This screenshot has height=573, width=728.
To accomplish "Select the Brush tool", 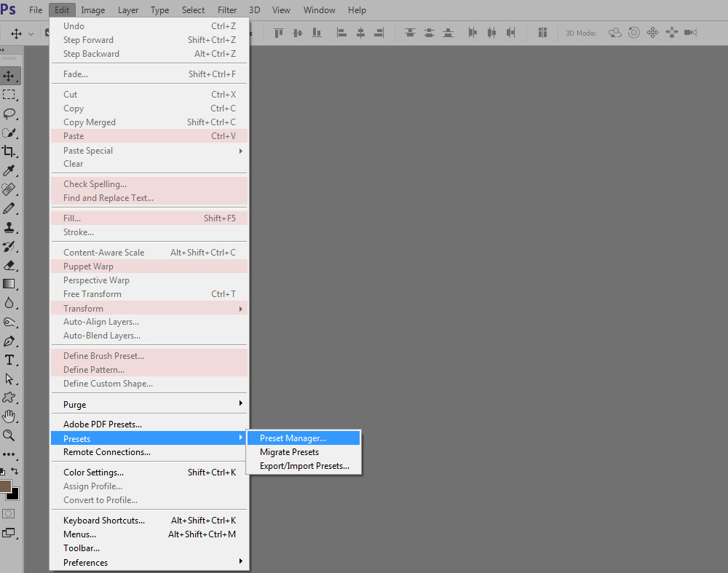I will coord(9,208).
